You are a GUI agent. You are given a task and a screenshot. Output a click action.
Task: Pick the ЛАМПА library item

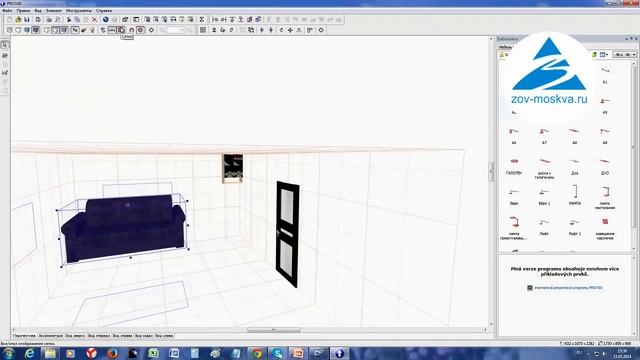(574, 195)
